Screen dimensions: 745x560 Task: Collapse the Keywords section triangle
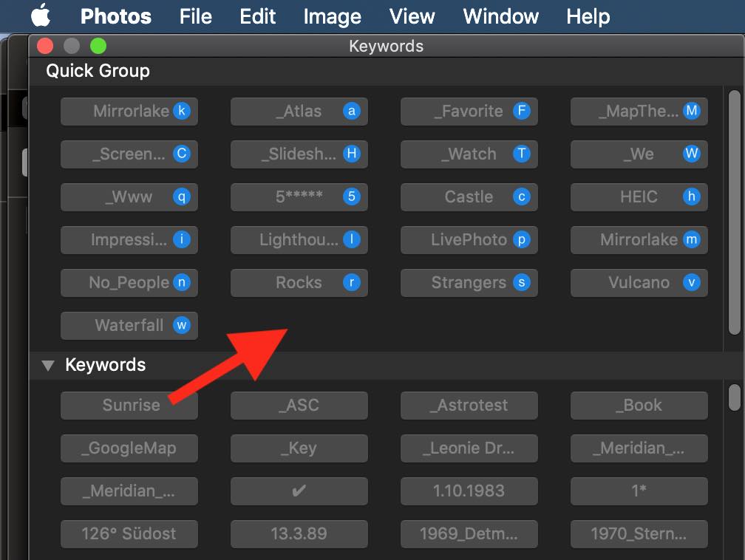(x=48, y=365)
